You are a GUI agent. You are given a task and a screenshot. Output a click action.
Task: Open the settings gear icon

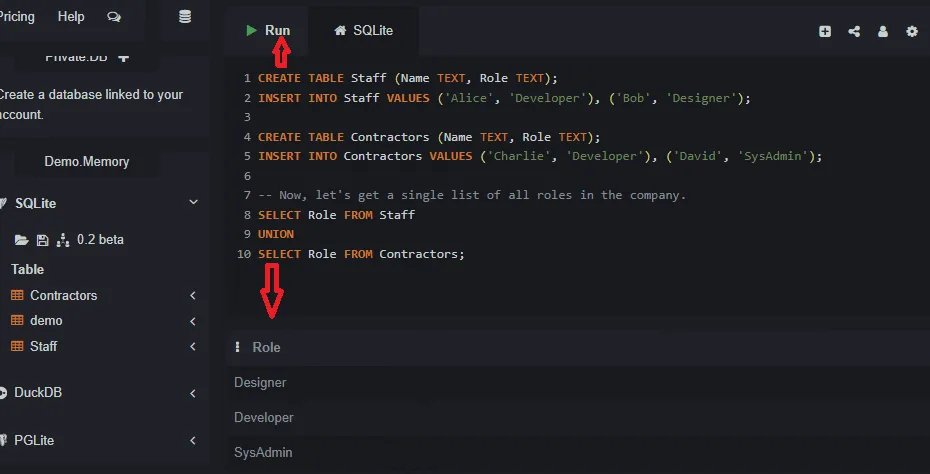pos(912,31)
